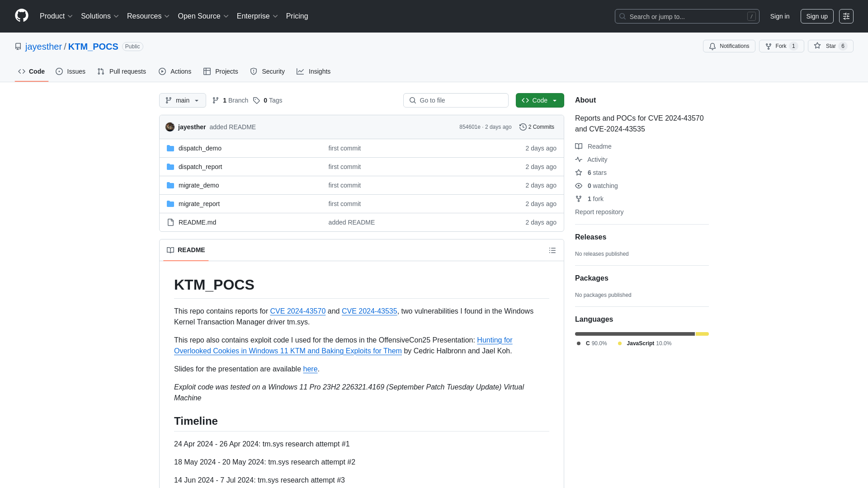Select the README tab header
868x488 pixels.
(186, 250)
